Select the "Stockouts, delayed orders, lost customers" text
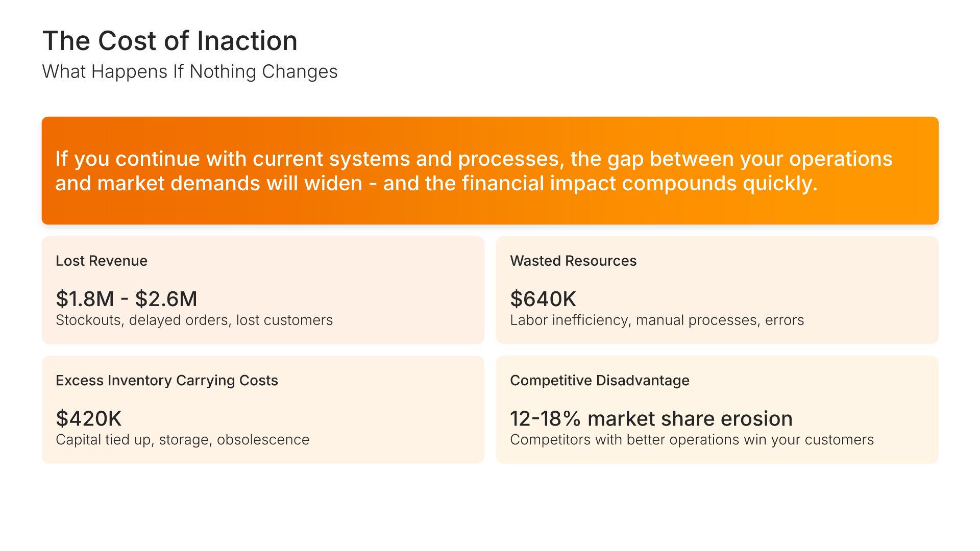The width and height of the screenshot is (980, 551). click(x=194, y=320)
